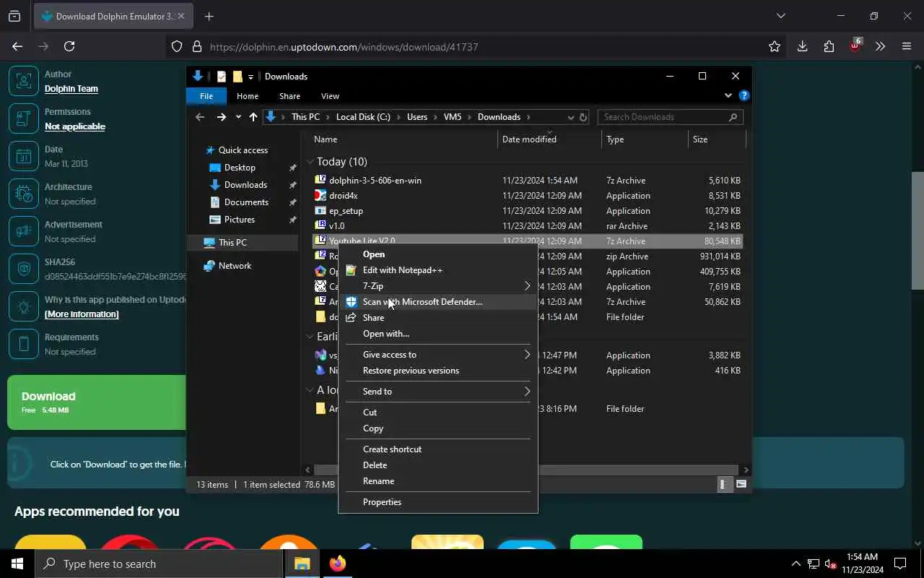
Task: Go forward in Explorer navigation
Action: pyautogui.click(x=222, y=117)
